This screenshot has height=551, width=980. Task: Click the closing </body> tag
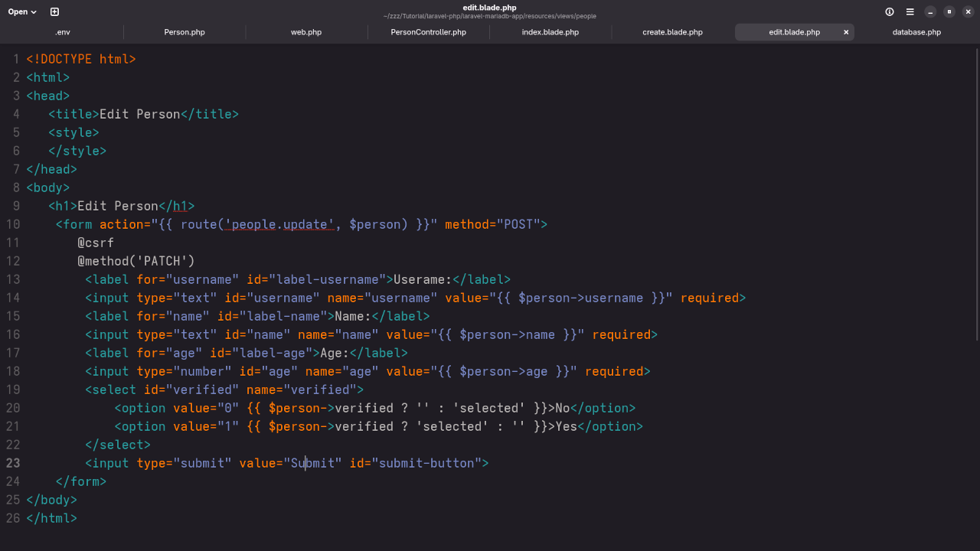coord(51,500)
